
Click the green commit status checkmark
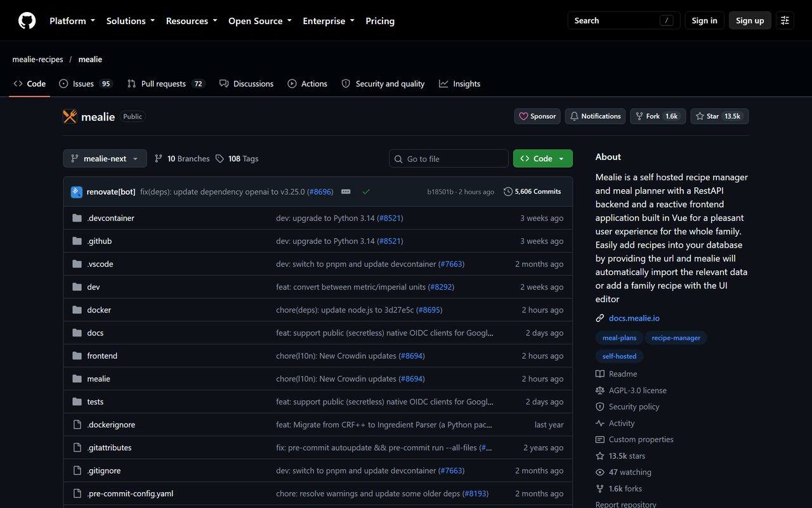pyautogui.click(x=366, y=192)
